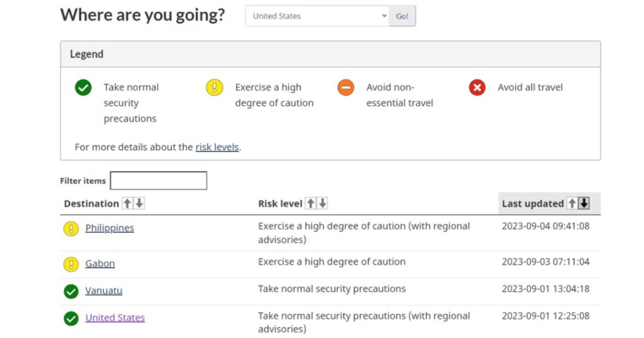Image resolution: width=644 pixels, height=338 pixels.
Task: Click the yellow exclamation caution icon in legend
Action: (x=214, y=87)
